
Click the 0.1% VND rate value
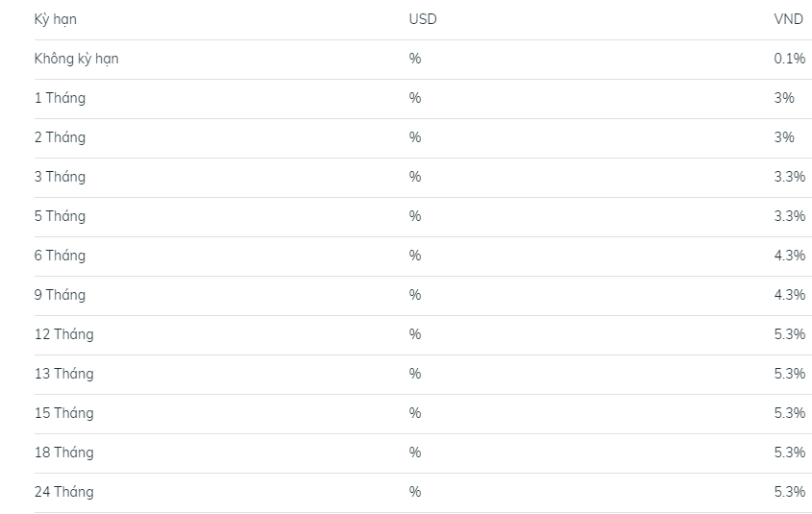789,59
